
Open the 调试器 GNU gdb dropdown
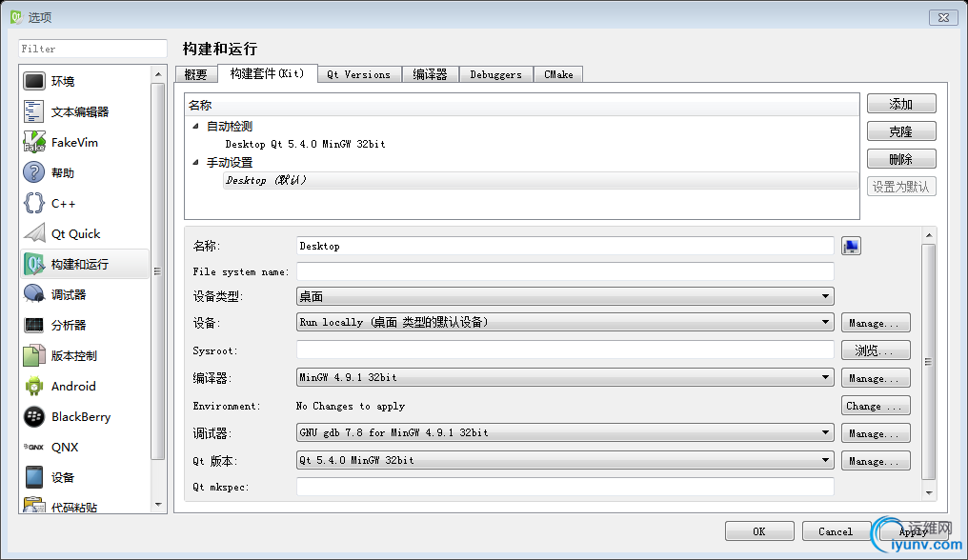(565, 432)
